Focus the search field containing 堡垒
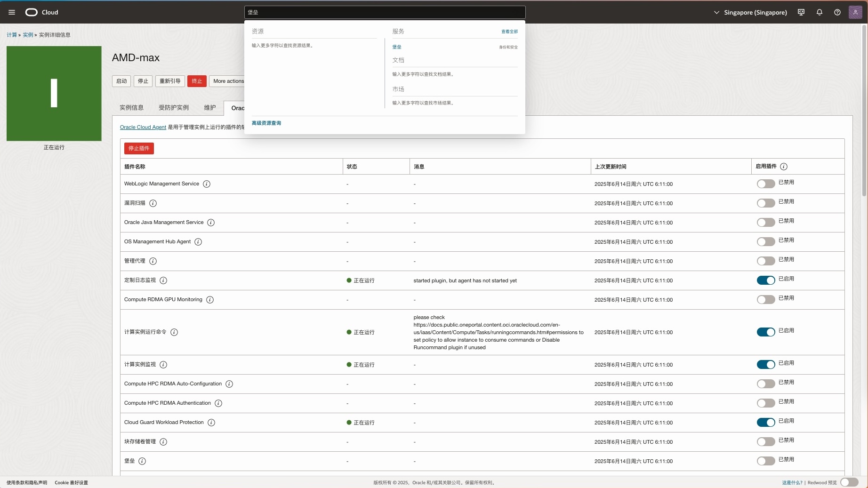Image resolution: width=868 pixels, height=488 pixels. [x=385, y=12]
